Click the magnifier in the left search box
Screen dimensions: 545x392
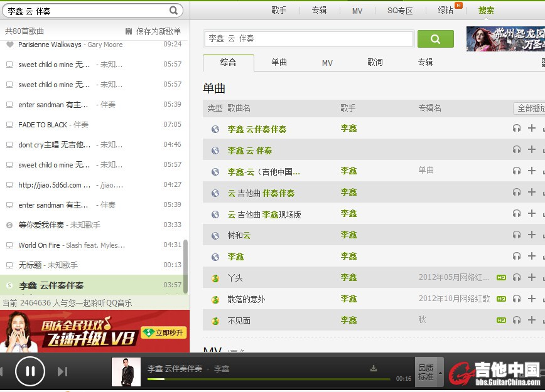pyautogui.click(x=174, y=11)
